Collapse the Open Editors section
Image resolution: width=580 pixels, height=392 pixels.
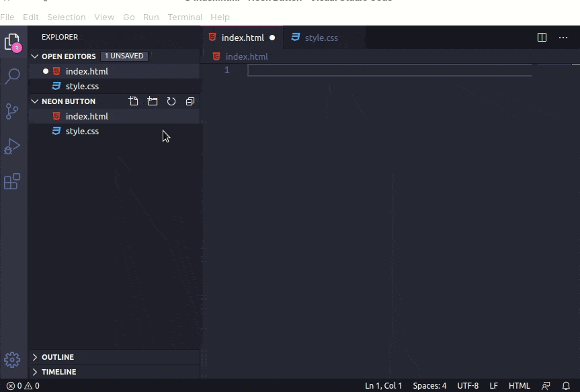tap(35, 56)
